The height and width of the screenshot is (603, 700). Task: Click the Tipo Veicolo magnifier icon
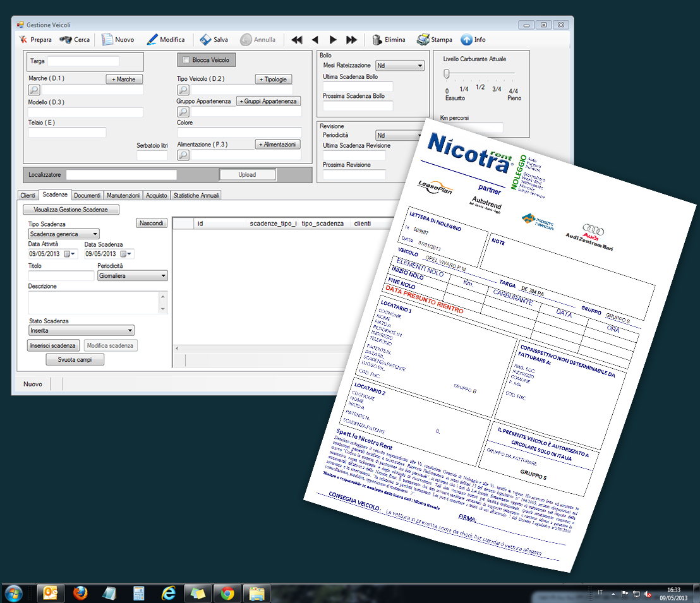(x=183, y=90)
